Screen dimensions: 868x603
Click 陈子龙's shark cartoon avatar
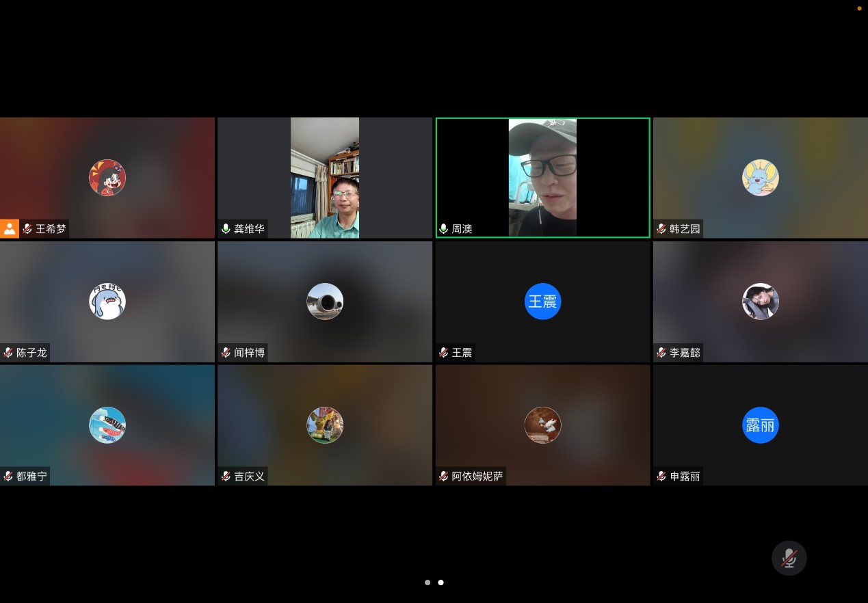click(x=107, y=301)
